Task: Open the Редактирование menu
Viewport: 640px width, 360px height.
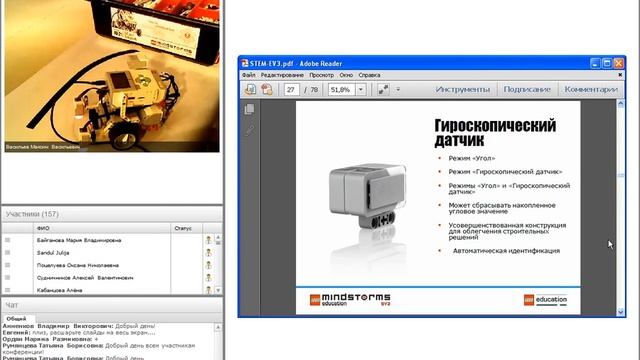Action: tap(282, 75)
